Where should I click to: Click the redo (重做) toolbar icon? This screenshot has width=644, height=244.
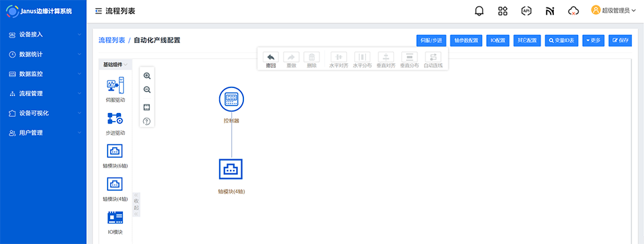[291, 57]
